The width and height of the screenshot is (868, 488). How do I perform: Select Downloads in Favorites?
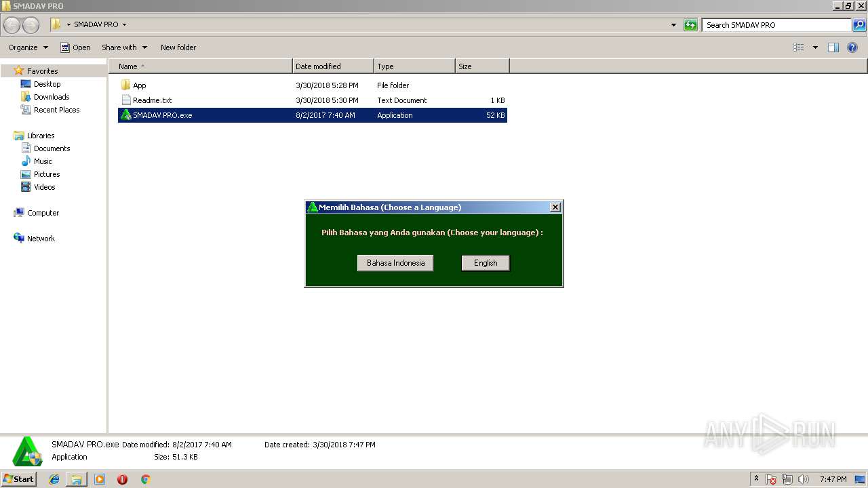click(x=52, y=97)
